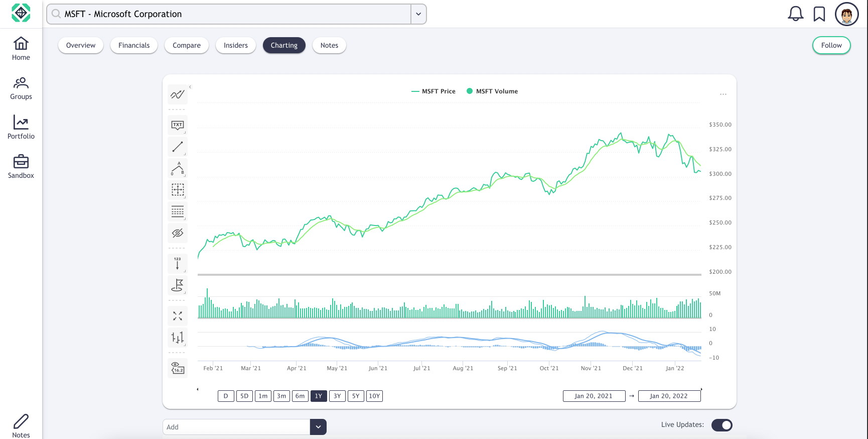Image resolution: width=868 pixels, height=439 pixels.
Task: Activate the crosshair selection tool
Action: click(177, 190)
